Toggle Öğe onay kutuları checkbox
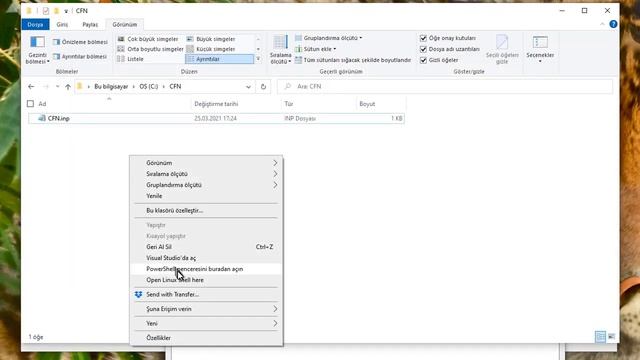640x360 pixels. click(423, 38)
